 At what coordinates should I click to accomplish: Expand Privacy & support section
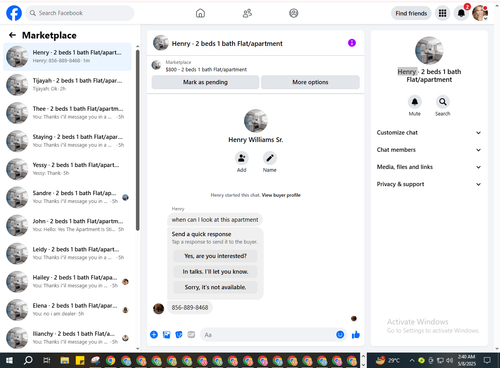click(x=429, y=184)
